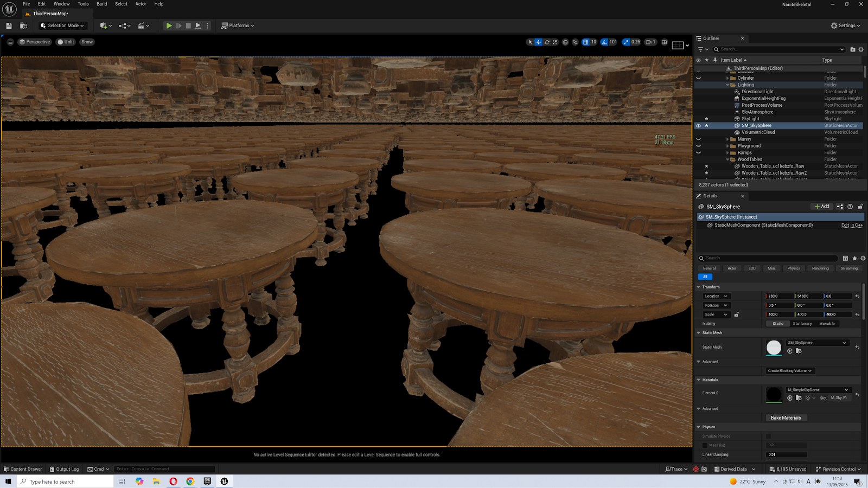Activate the Scale transform tool

pyautogui.click(x=555, y=42)
